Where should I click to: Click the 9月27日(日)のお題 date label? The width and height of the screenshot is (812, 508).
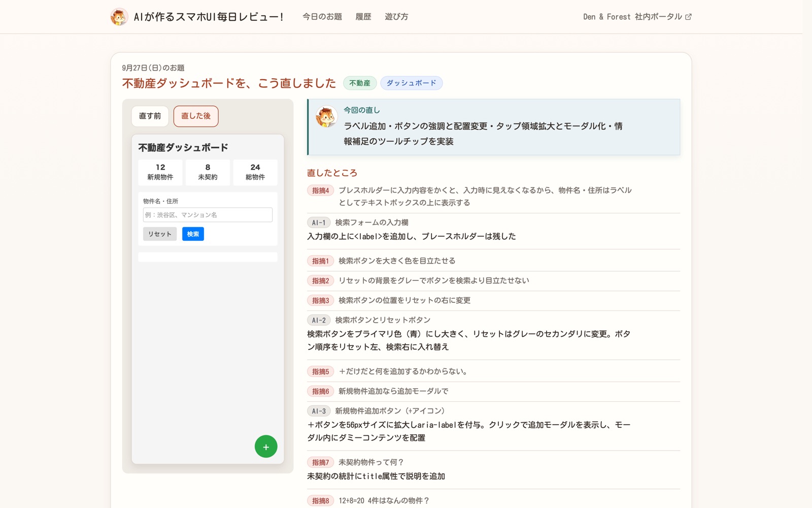coord(153,68)
